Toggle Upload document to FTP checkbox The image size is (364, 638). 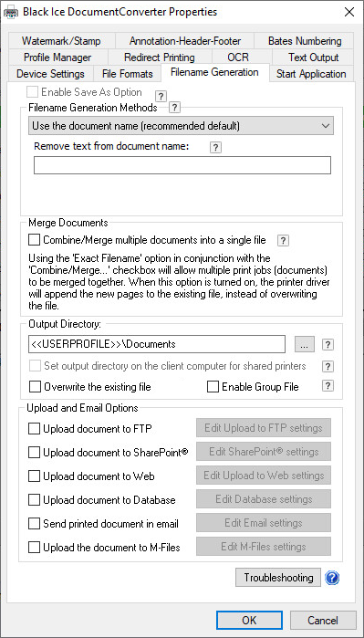coord(35,428)
